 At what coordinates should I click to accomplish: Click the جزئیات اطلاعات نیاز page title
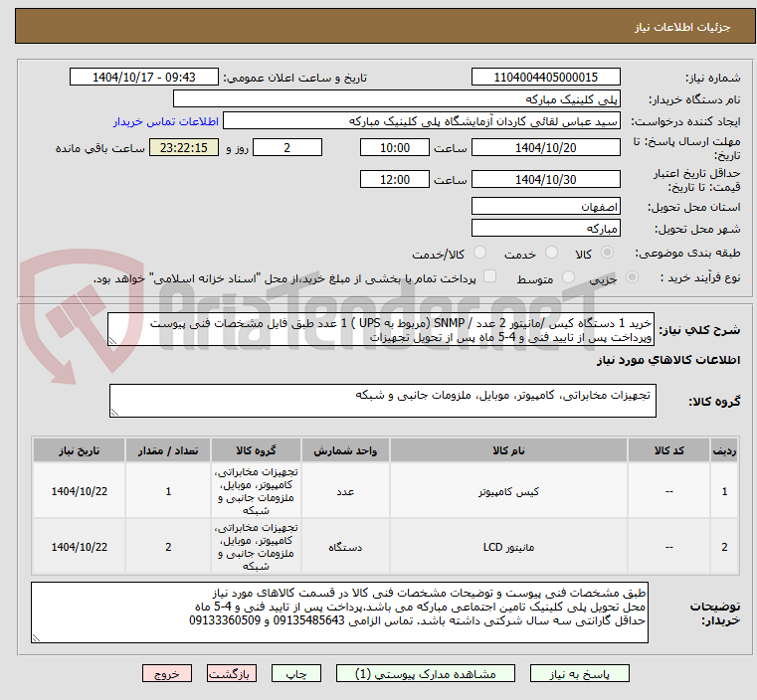[682, 27]
